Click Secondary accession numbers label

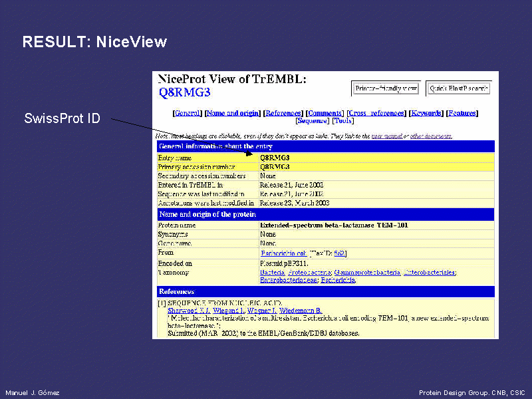pyautogui.click(x=201, y=176)
